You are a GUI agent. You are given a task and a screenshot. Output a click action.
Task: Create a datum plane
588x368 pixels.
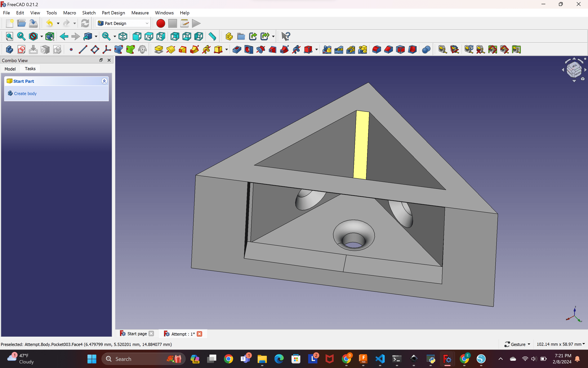tap(95, 50)
